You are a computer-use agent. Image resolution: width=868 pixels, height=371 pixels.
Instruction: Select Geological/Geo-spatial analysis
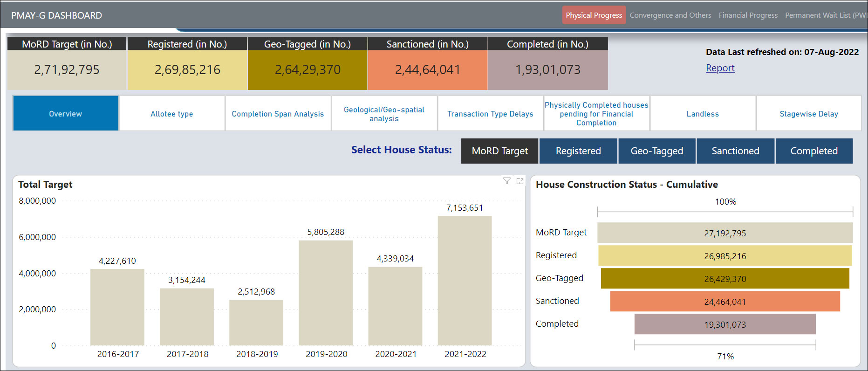[384, 114]
